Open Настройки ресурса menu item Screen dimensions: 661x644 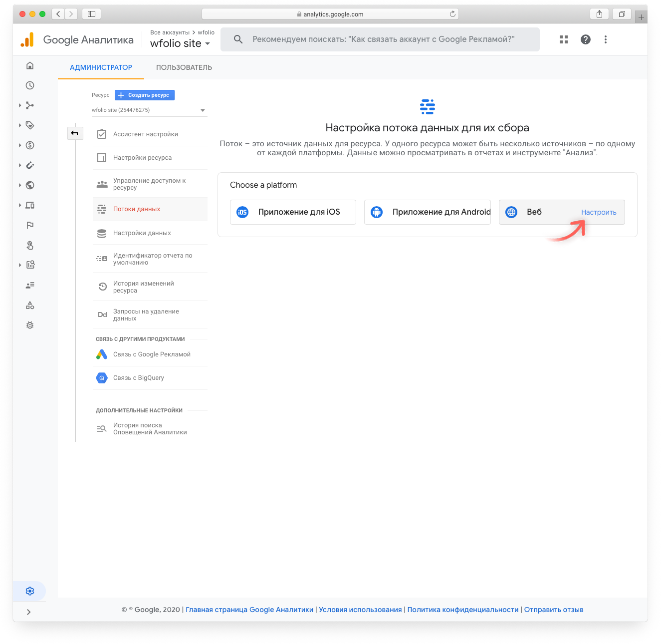tap(150, 158)
